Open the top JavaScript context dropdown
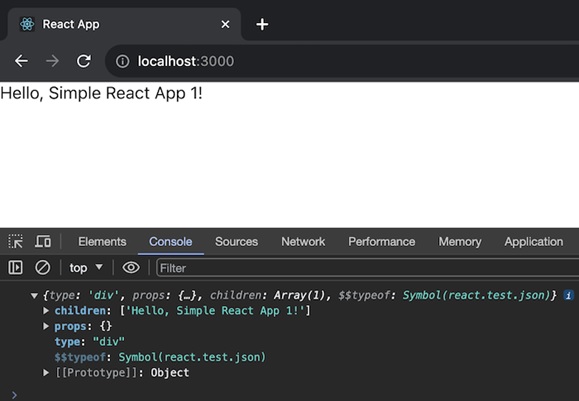Viewport: 579px width, 401px height. click(86, 267)
